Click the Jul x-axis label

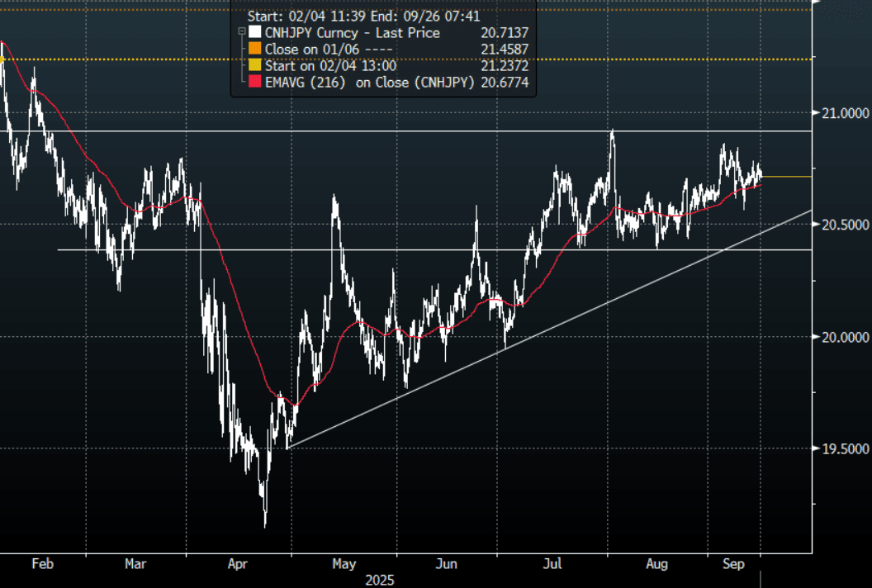(x=552, y=563)
